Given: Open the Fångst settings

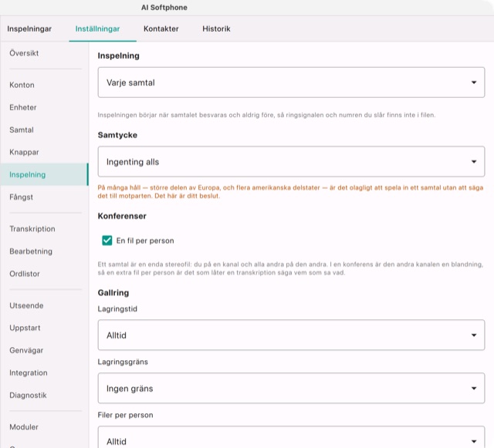Looking at the screenshot, I should point(44,197).
